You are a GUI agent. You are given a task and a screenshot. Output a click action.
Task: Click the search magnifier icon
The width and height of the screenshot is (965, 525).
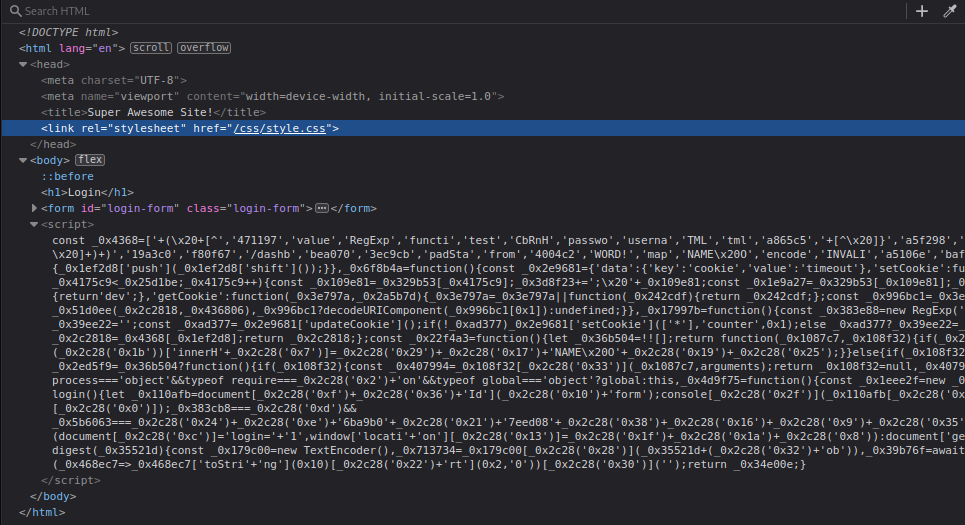point(15,11)
